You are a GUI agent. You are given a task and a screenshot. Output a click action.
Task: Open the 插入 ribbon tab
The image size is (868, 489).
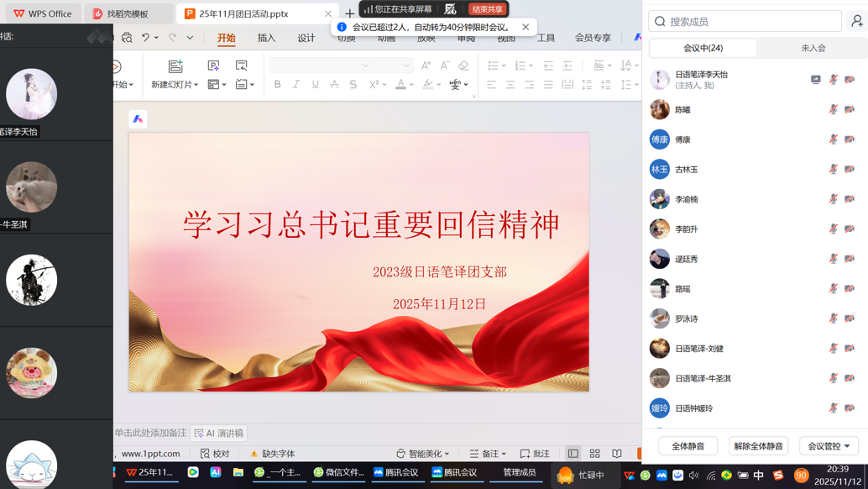tap(266, 38)
